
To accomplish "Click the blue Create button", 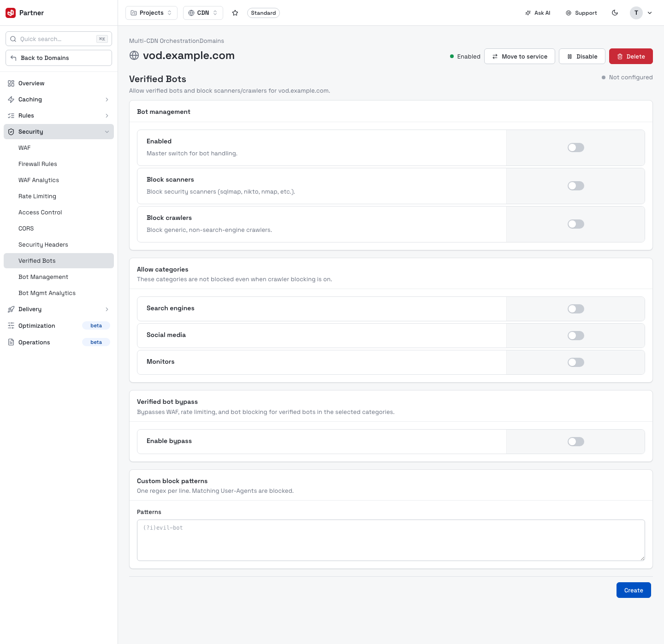I will tap(634, 590).
